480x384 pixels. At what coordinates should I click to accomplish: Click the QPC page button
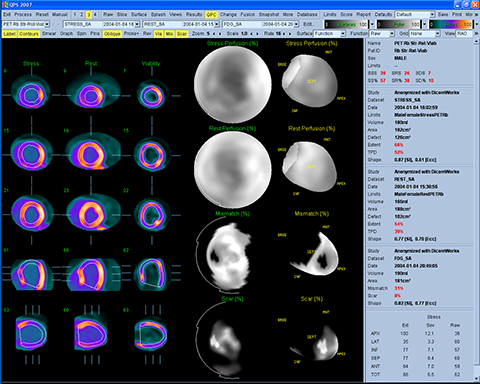(x=211, y=15)
